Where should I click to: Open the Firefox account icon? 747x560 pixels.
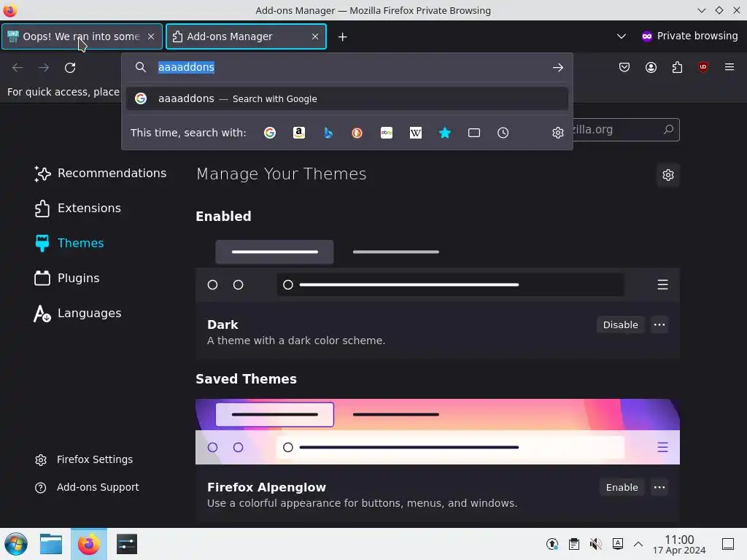pos(651,67)
